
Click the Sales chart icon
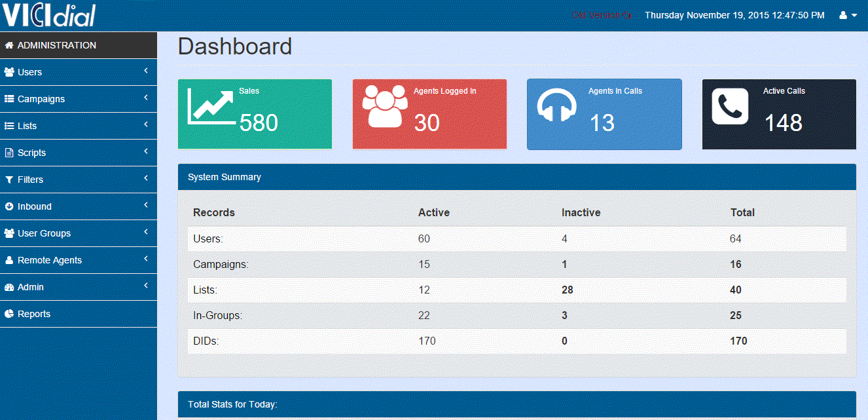210,105
